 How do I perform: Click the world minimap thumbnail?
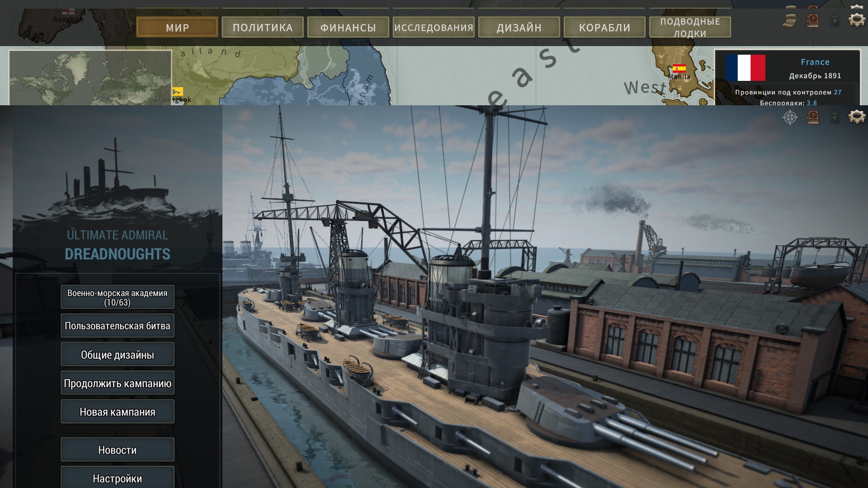[x=90, y=78]
